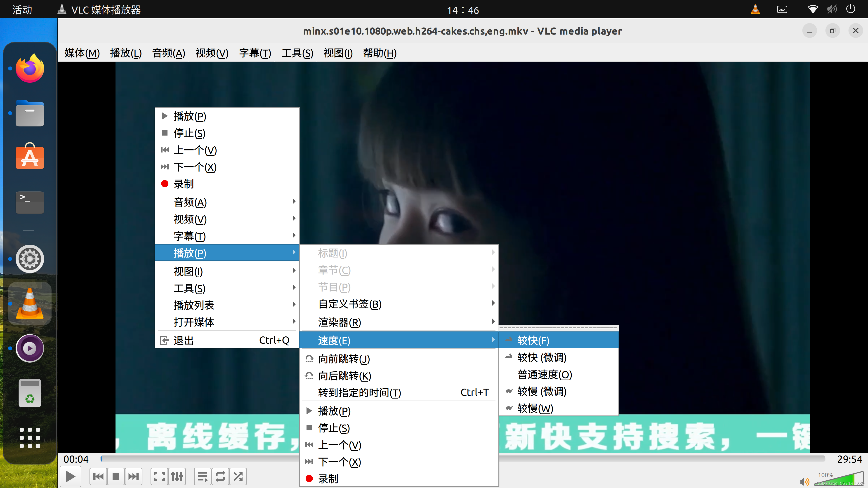Expand 播放列表 submenu in context menu
Screen dimensions: 868x488
[x=227, y=305]
